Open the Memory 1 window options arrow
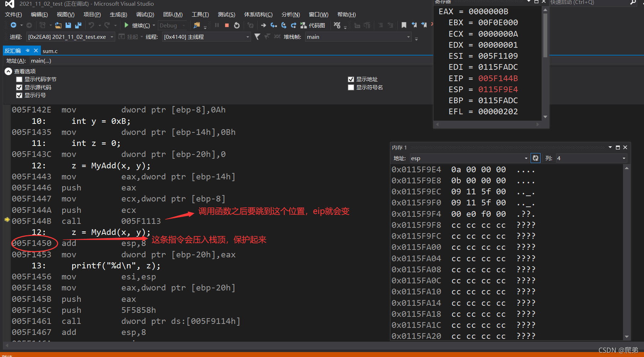Screen dimensions: 644x357 (x=610, y=147)
